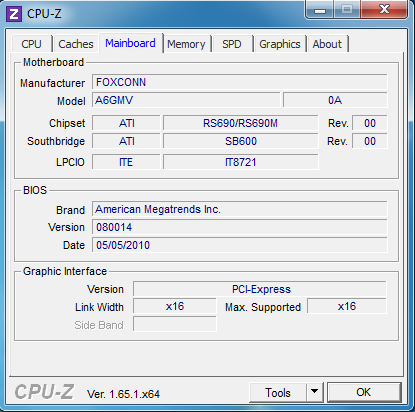Select the Mainboard tab
415x412 pixels.
tap(130, 43)
